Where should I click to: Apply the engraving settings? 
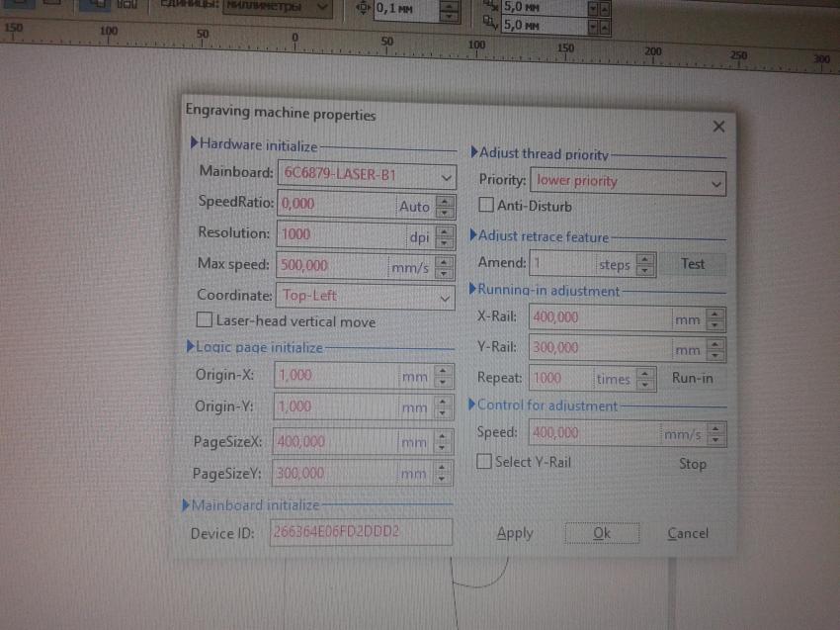click(514, 533)
